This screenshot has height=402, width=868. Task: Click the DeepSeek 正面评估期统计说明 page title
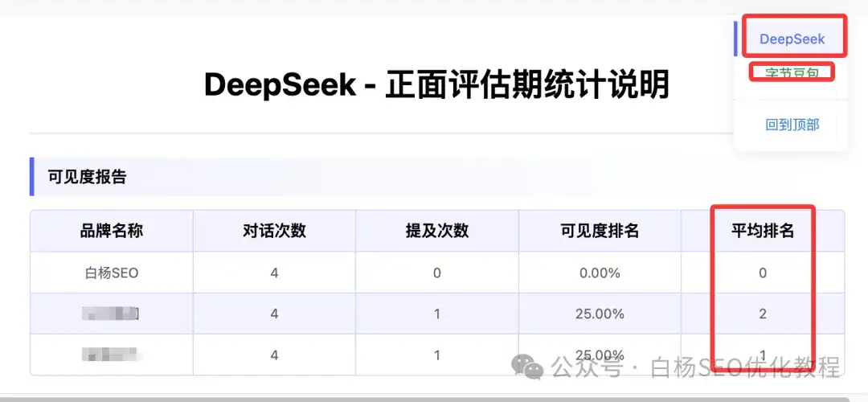point(436,84)
